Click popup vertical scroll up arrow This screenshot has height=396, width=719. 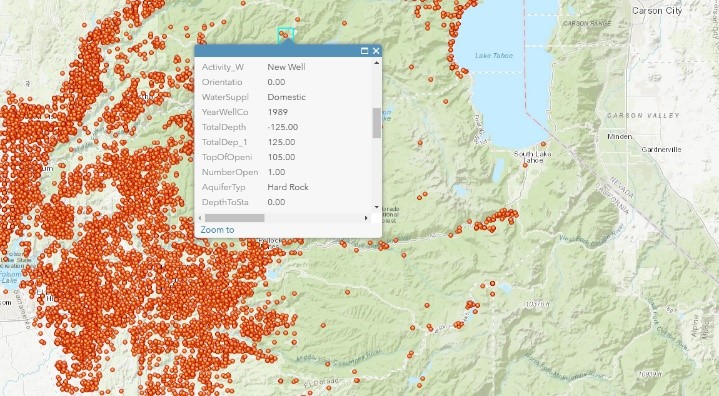(377, 63)
